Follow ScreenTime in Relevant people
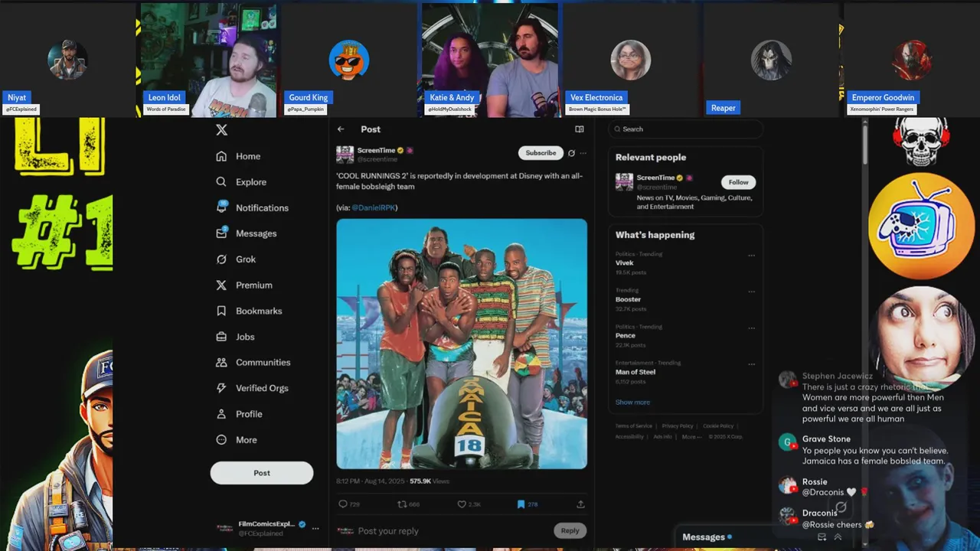Viewport: 980px width, 551px height. point(738,182)
